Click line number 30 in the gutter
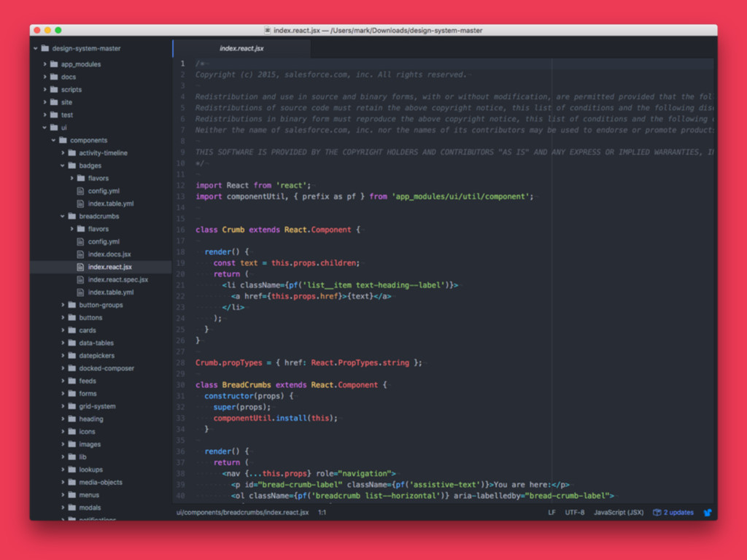The height and width of the screenshot is (560, 747). 181,385
